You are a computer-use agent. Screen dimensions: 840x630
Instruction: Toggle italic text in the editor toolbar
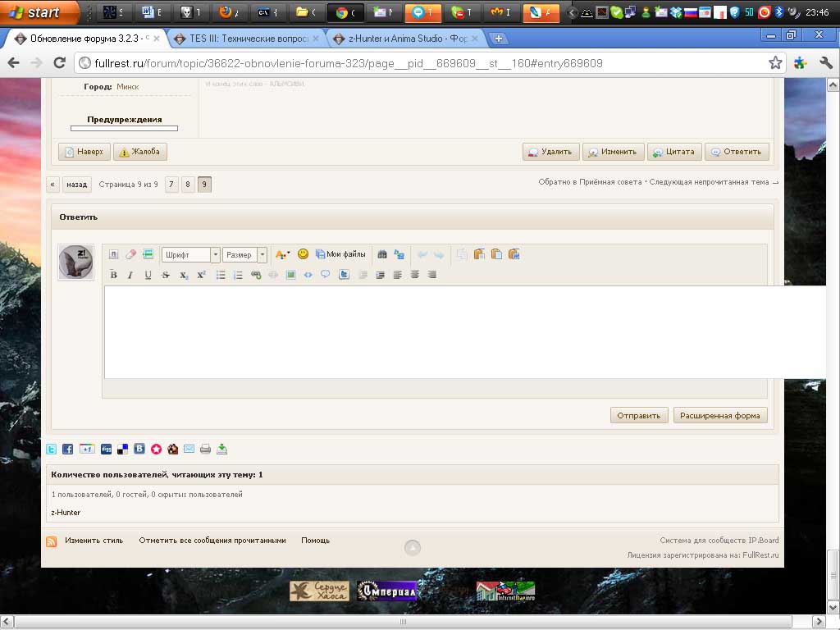coord(130,275)
